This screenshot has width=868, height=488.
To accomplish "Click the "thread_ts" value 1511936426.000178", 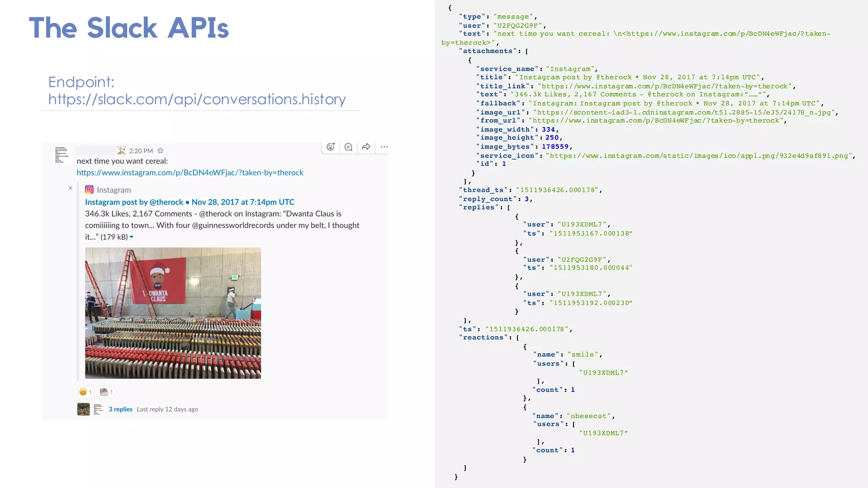I will click(557, 190).
